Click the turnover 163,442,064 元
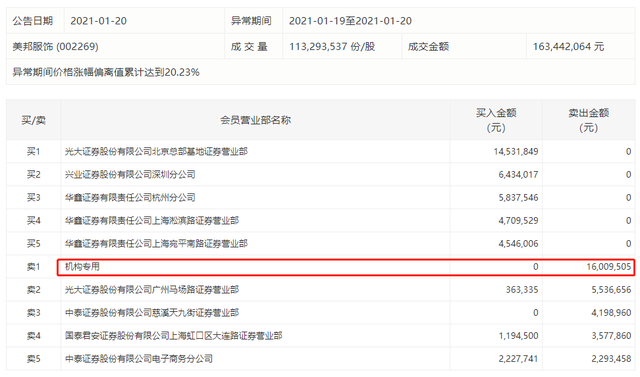 [568, 47]
